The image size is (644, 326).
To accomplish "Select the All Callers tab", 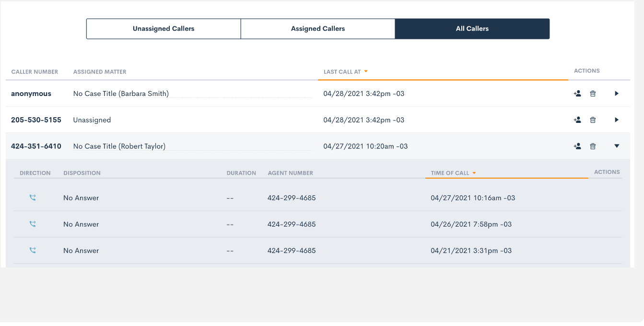I will point(472,29).
